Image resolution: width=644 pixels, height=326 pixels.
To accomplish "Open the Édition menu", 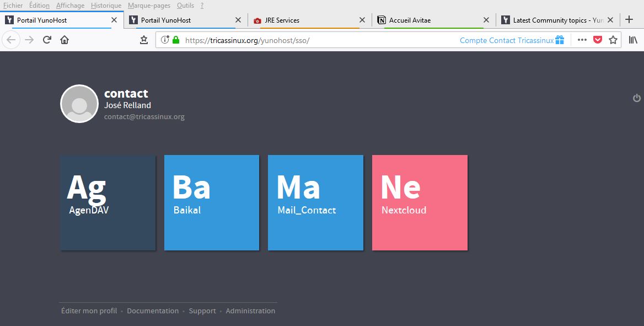I will point(40,6).
